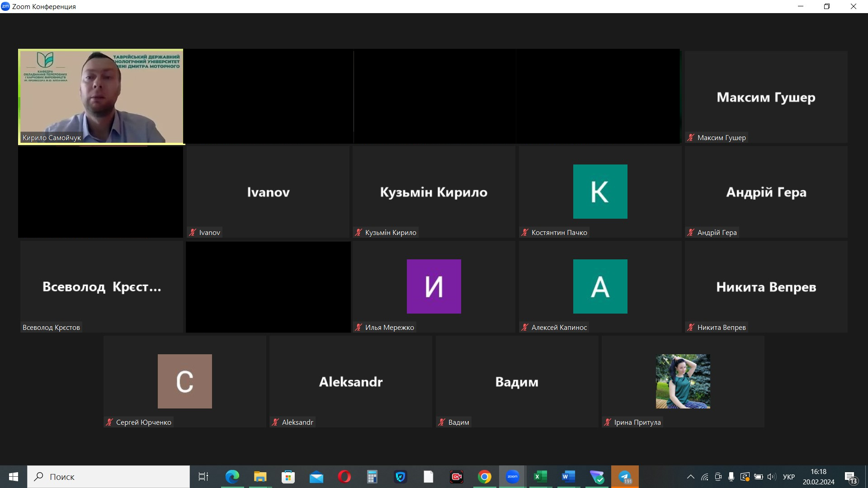Select Сергей Юрченко's brown C avatar
868x488 pixels.
[x=184, y=381]
